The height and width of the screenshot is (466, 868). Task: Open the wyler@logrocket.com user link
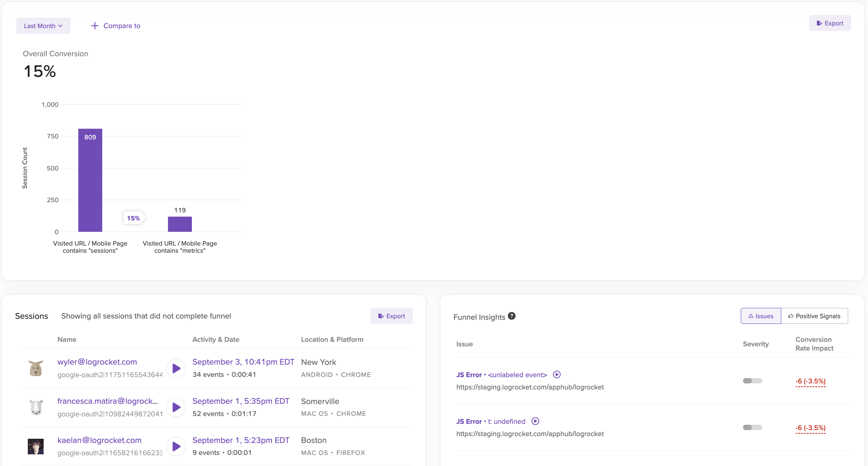pos(97,362)
